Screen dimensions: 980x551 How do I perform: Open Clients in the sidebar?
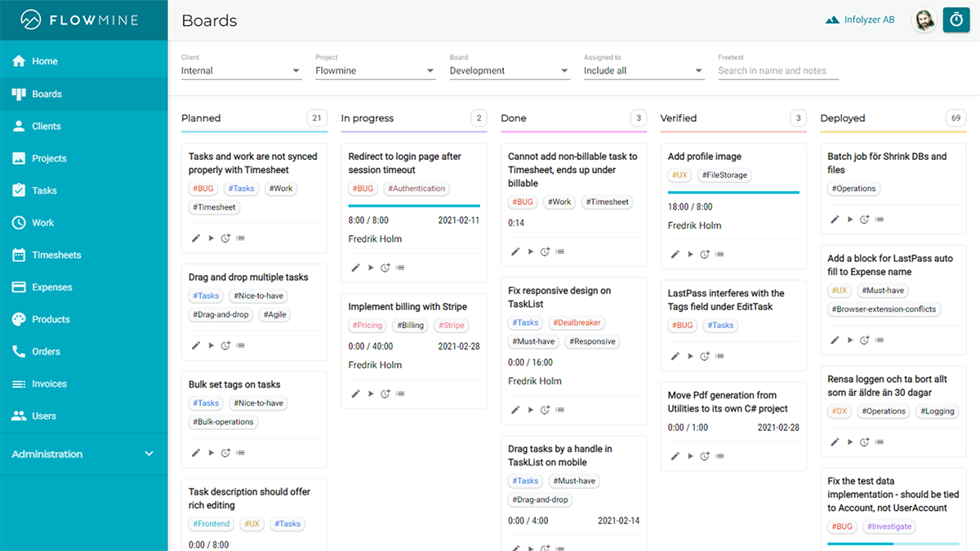point(83,126)
